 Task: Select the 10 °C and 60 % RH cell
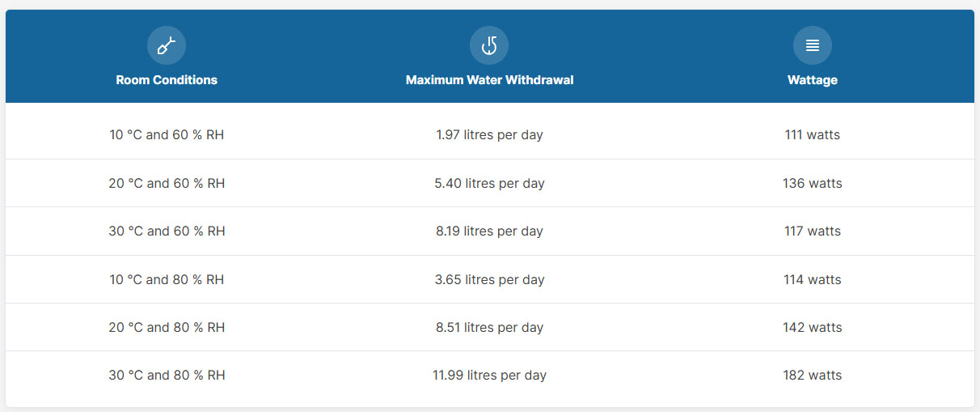pyautogui.click(x=167, y=135)
